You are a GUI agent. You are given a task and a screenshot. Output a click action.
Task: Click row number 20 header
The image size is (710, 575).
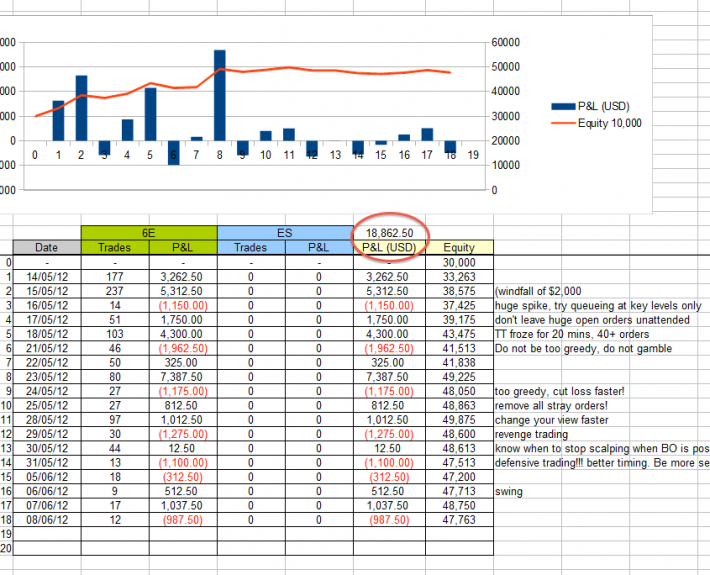(5, 549)
